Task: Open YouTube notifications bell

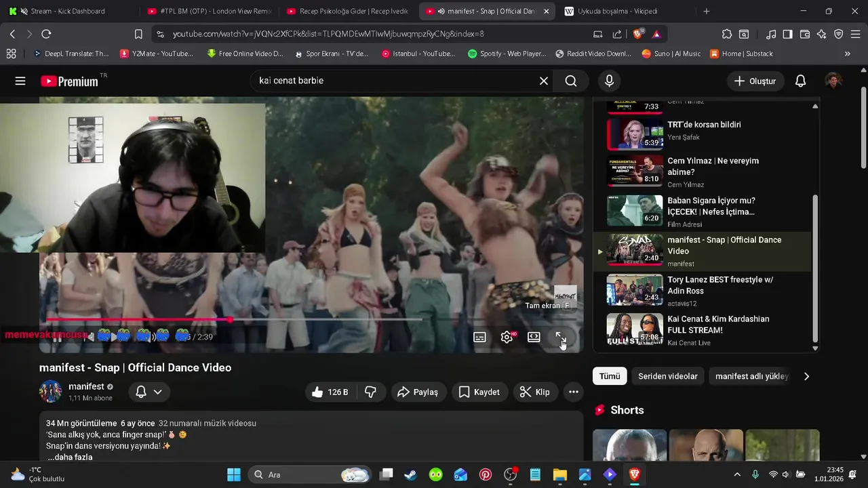Action: click(800, 81)
